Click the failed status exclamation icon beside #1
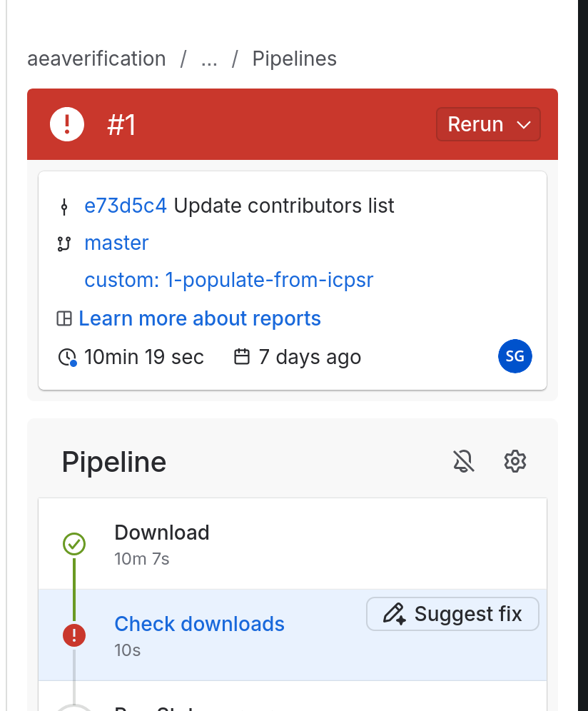This screenshot has width=588, height=711. click(67, 124)
